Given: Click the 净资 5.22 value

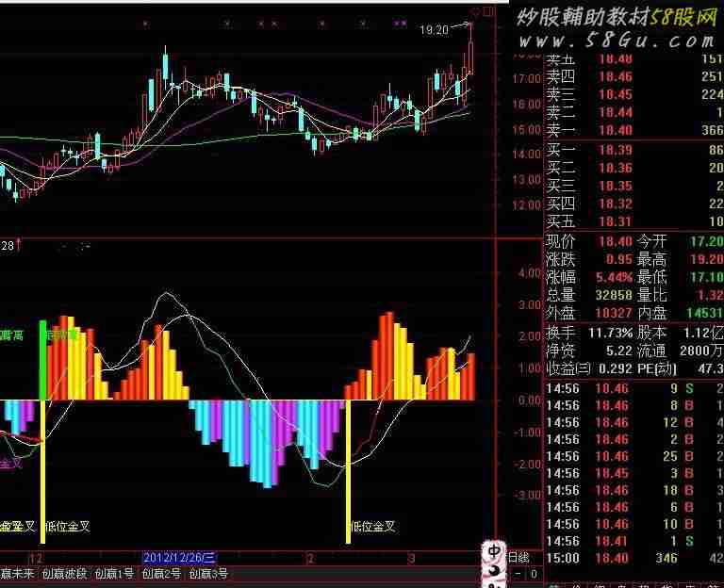Looking at the screenshot, I should click(x=619, y=351).
